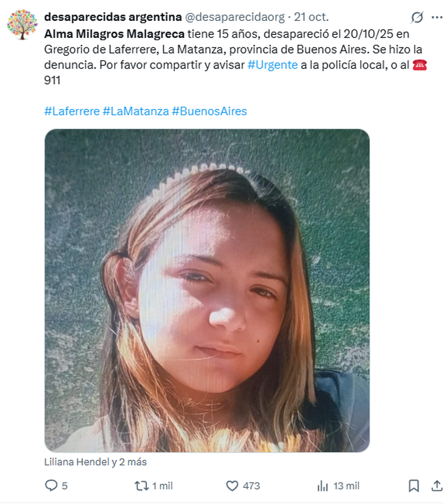This screenshot has height=504, width=443.
Task: Open the 1 mil reposts count
Action: point(163,486)
